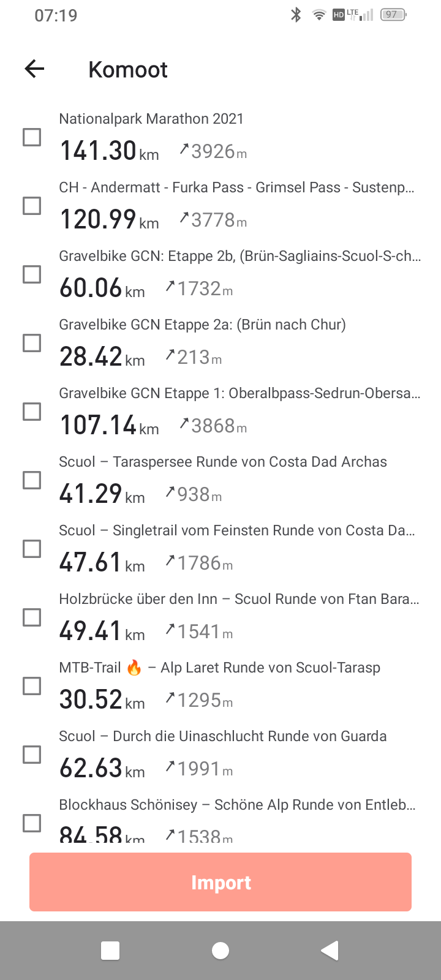Check the MTB-Trail Alp Laret Runde box
Viewport: 441px width, 980px height.
(x=32, y=685)
